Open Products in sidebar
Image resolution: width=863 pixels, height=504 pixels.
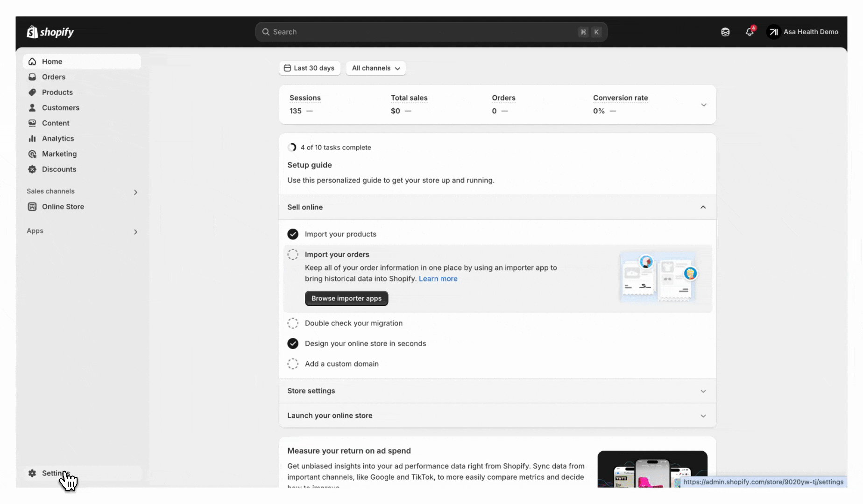tap(82, 92)
